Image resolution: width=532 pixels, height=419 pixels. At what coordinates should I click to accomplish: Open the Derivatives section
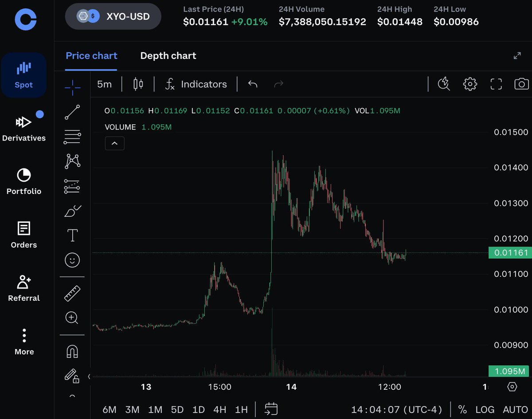pos(23,128)
